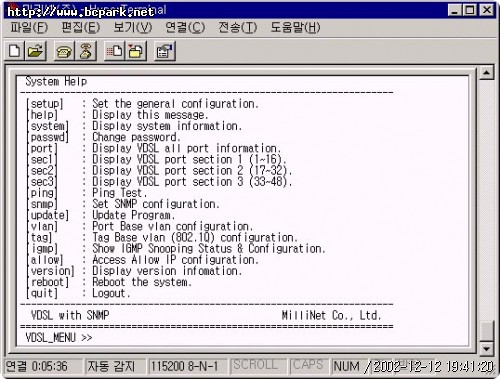500x379 pixels.
Task: Click the Call telephone toolbar icon
Action: click(64, 51)
